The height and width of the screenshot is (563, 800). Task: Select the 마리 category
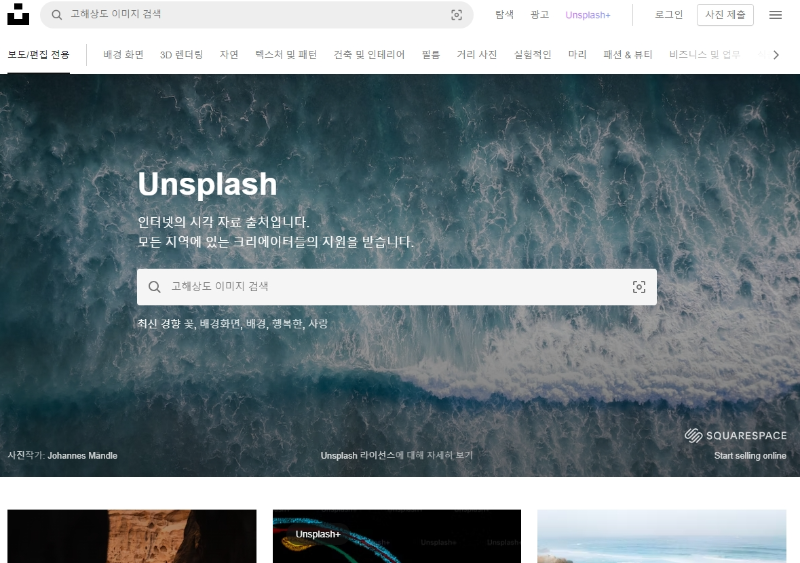coord(577,55)
